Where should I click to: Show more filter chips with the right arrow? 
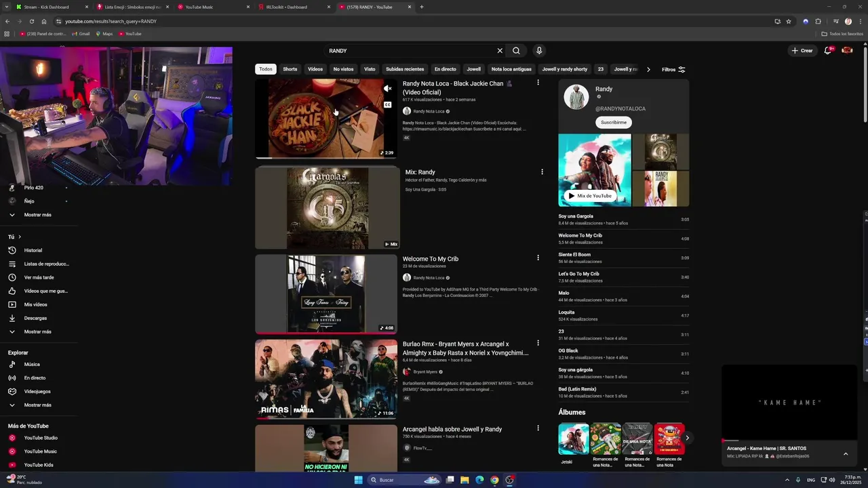[648, 69]
